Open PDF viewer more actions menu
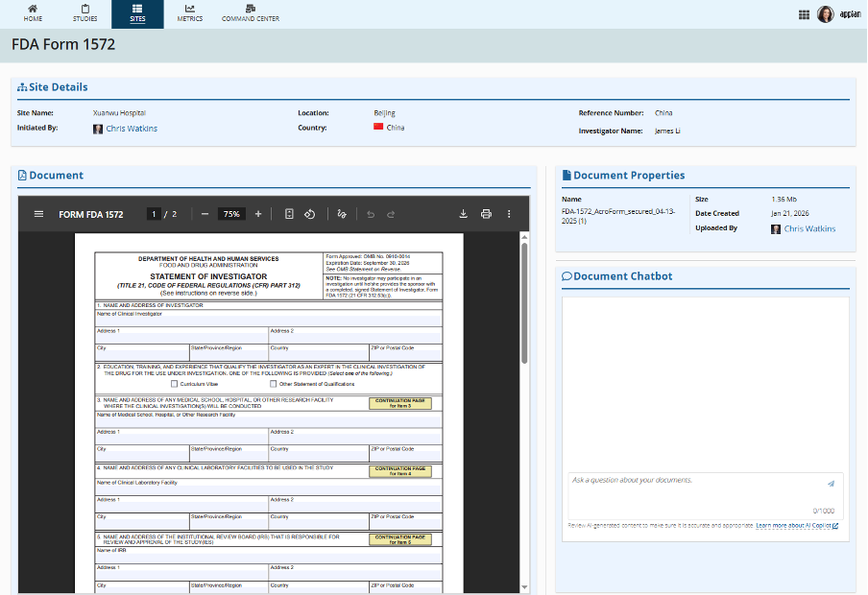 pos(509,214)
